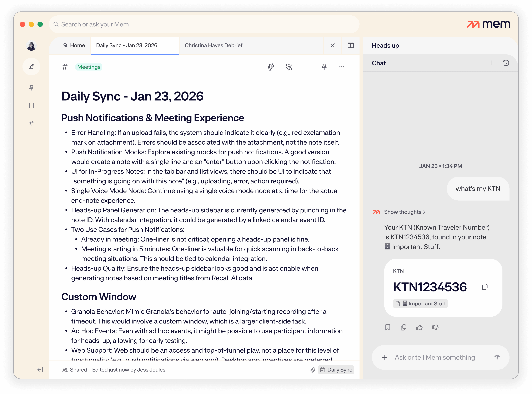Open chat history clock icon
This screenshot has height=394, width=532.
click(506, 63)
